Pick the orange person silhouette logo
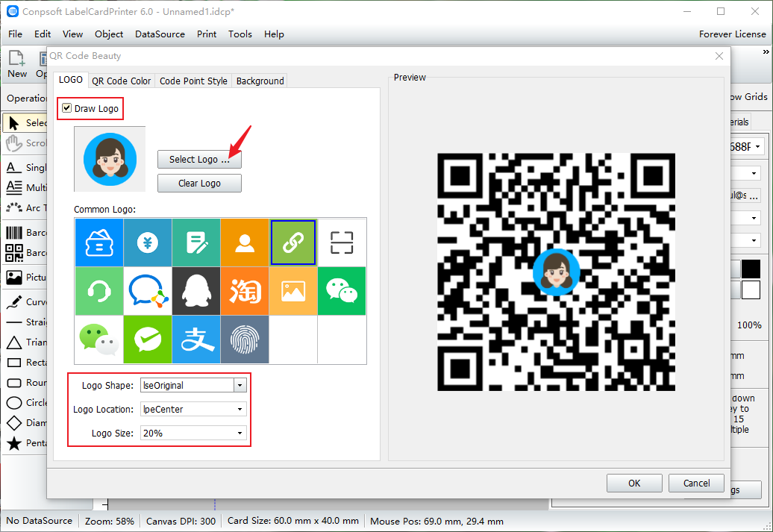Image resolution: width=773 pixels, height=532 pixels. [245, 242]
